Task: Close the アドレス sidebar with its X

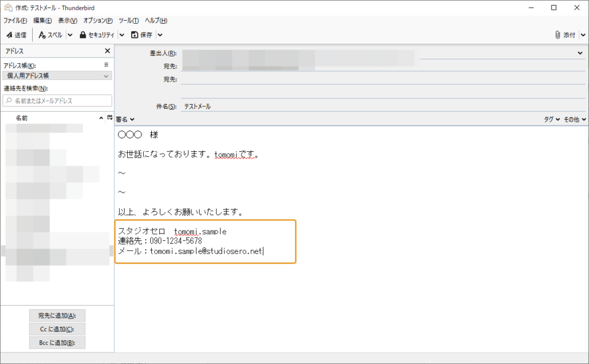Action: point(107,51)
